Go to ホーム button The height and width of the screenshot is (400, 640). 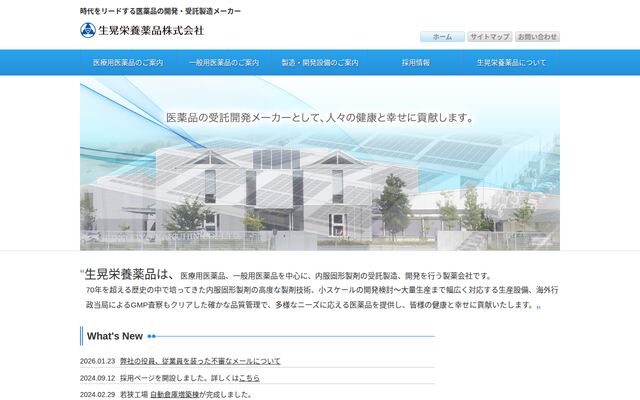pos(442,37)
